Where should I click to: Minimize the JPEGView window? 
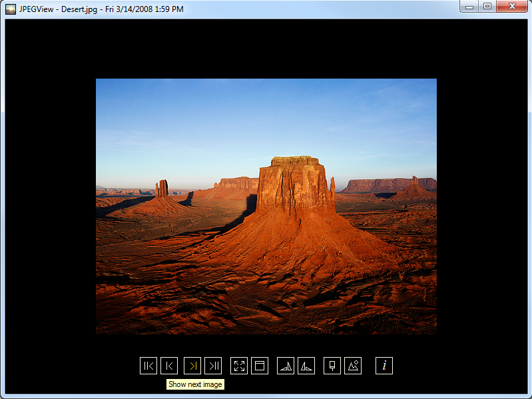click(x=469, y=7)
